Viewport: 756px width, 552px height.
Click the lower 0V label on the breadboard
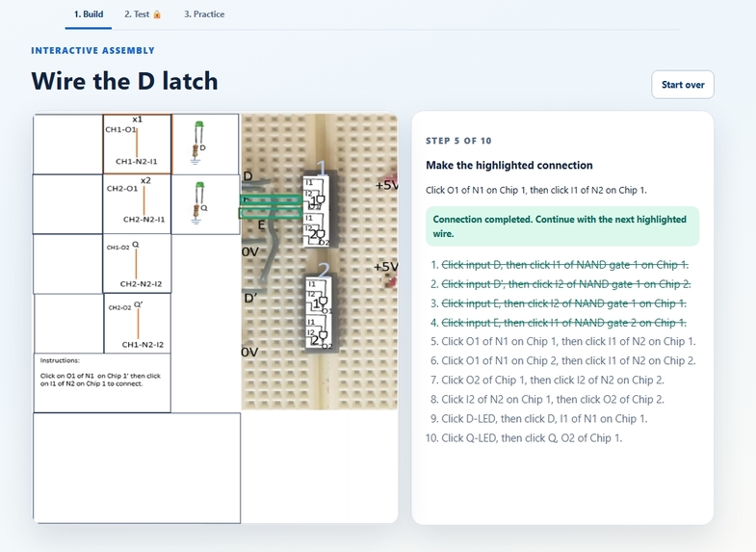tap(249, 352)
